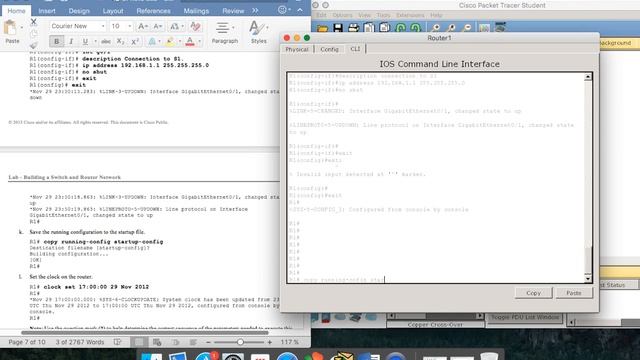
Task: Toggle underline formatting in Word
Action: 85,41
